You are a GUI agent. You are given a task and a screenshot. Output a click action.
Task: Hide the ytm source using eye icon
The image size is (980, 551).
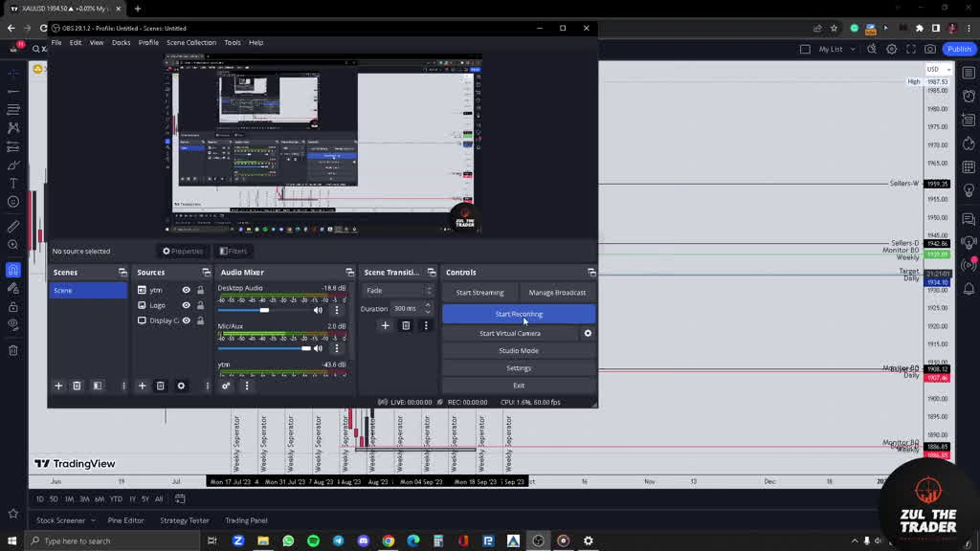(186, 290)
